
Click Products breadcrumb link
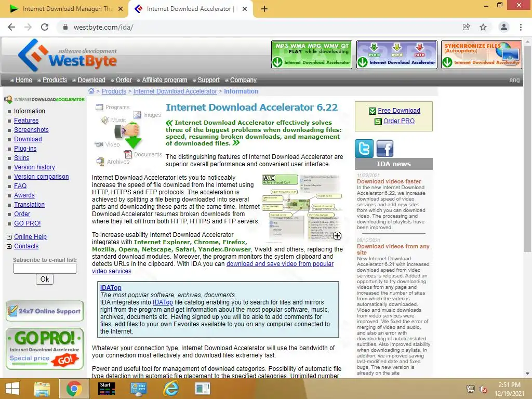[x=114, y=91]
